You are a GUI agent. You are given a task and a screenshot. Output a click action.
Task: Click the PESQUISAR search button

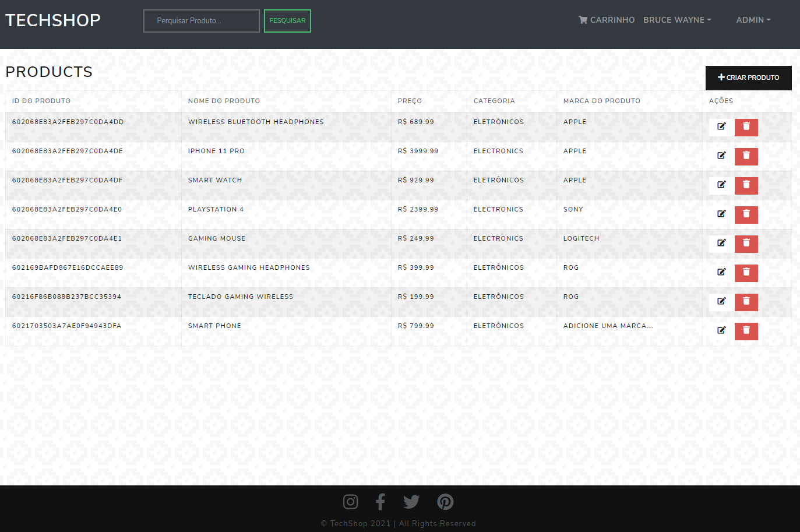pyautogui.click(x=287, y=20)
